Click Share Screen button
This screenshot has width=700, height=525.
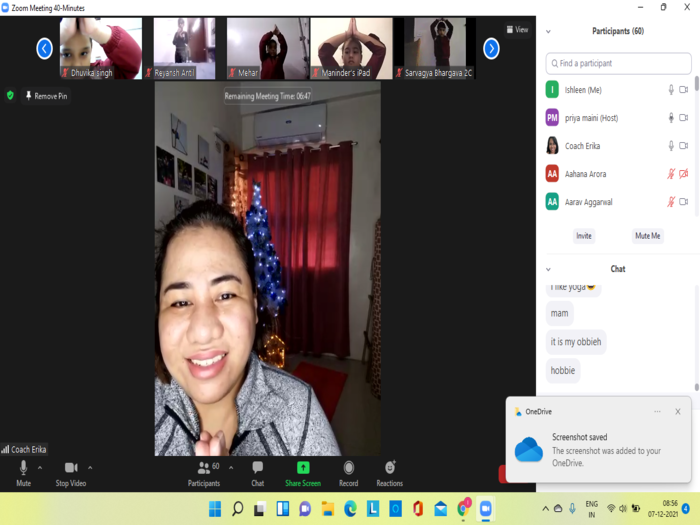click(303, 474)
